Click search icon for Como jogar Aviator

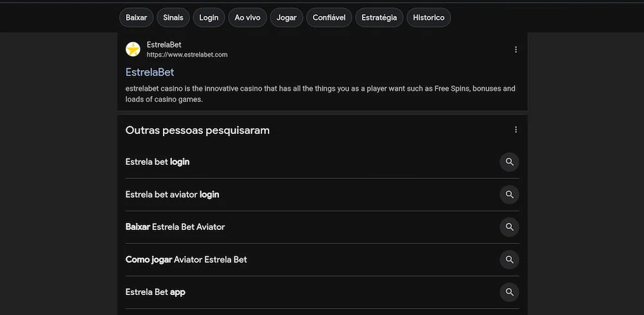pyautogui.click(x=509, y=260)
